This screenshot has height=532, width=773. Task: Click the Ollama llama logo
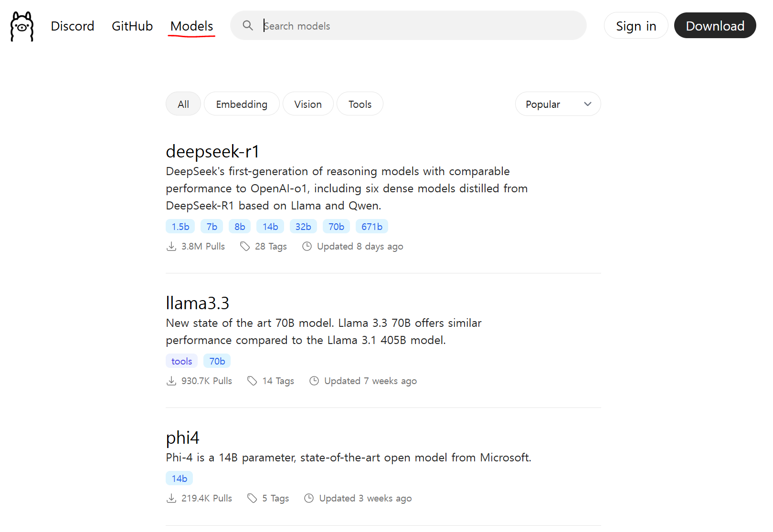coord(22,26)
